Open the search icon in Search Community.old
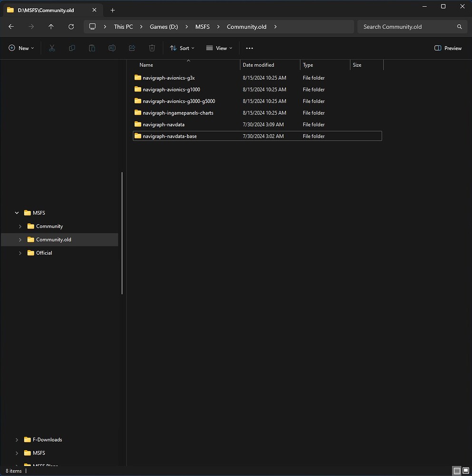This screenshot has height=476, width=472. [459, 27]
